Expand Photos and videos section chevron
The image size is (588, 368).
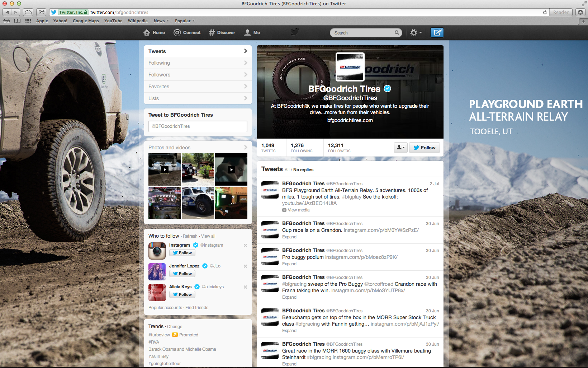coord(246,148)
